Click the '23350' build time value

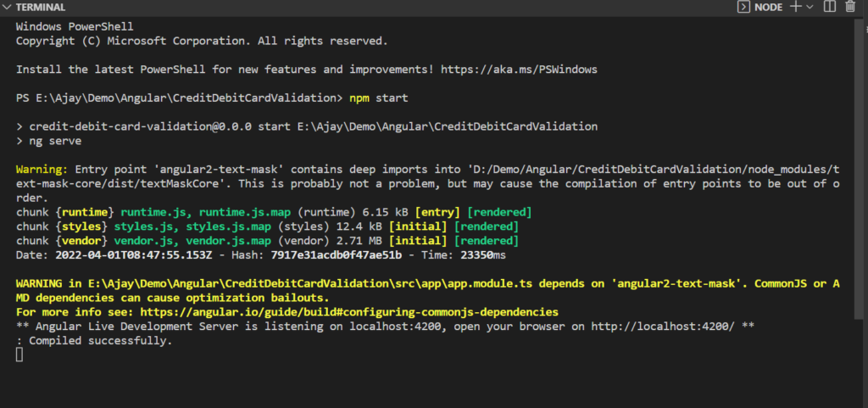(x=476, y=255)
